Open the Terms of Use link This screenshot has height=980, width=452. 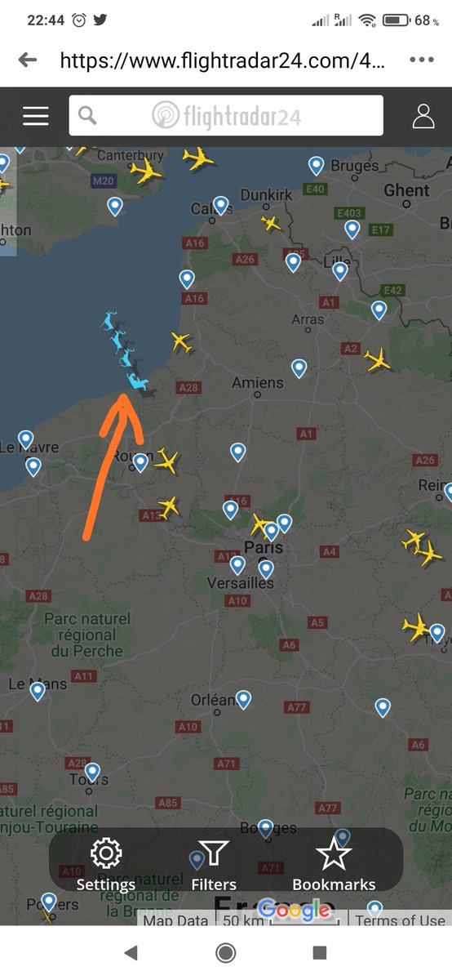pos(400,920)
